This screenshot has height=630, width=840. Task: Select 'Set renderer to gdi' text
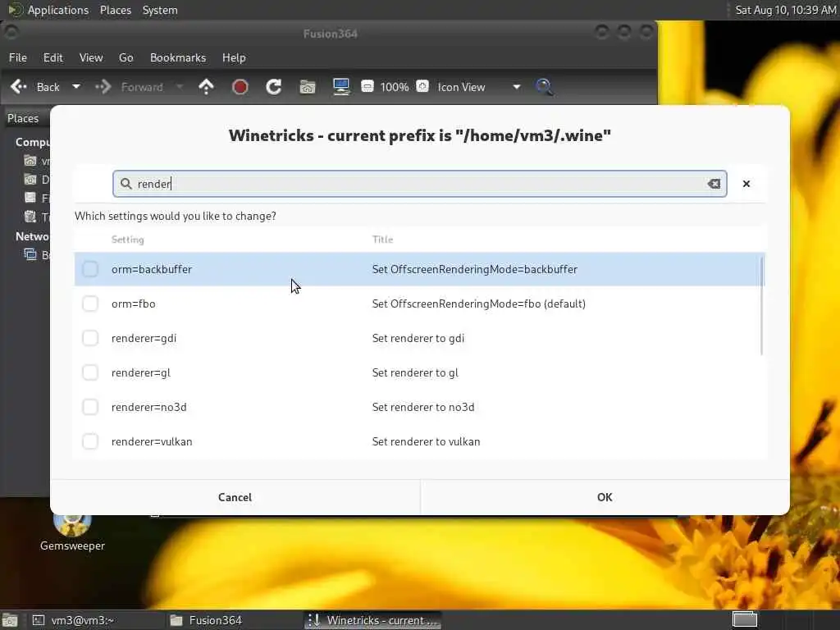pyautogui.click(x=418, y=338)
